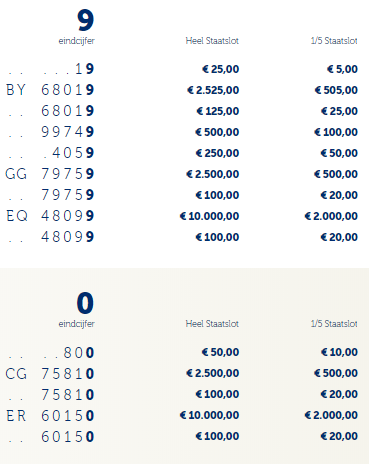Click the number ending 4059

point(73,153)
